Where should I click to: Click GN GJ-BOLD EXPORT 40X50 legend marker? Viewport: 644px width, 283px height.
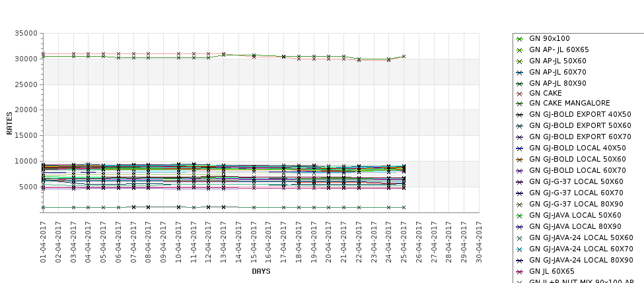(x=520, y=115)
